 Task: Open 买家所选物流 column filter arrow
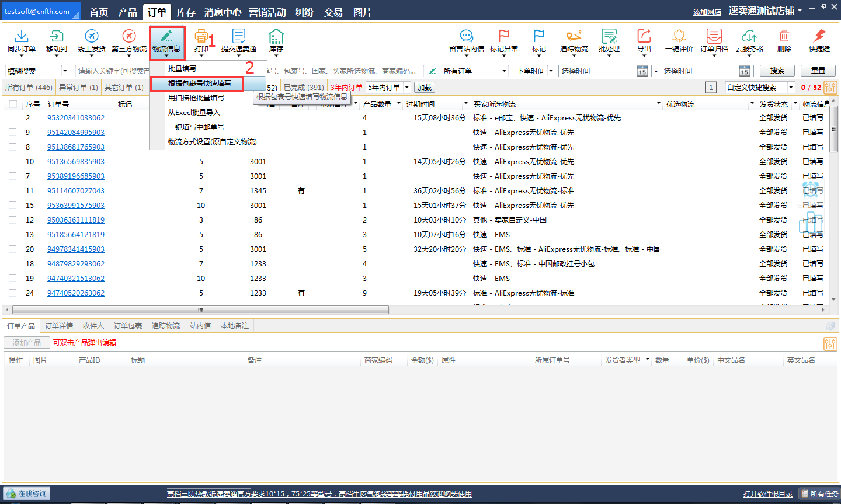(659, 104)
